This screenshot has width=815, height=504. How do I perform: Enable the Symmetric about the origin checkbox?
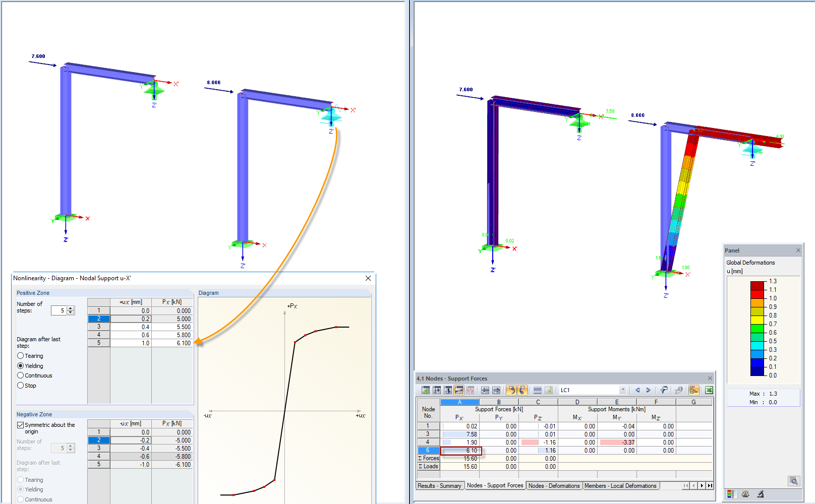click(21, 425)
